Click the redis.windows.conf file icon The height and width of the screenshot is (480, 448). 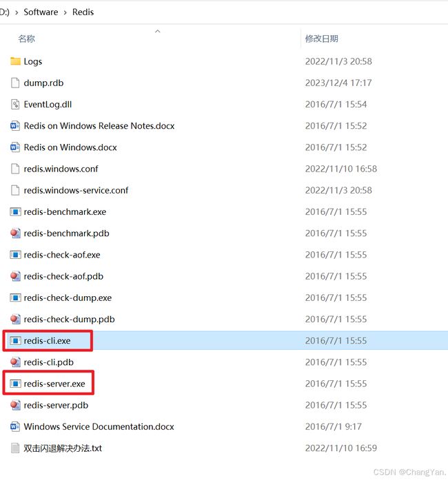point(15,169)
